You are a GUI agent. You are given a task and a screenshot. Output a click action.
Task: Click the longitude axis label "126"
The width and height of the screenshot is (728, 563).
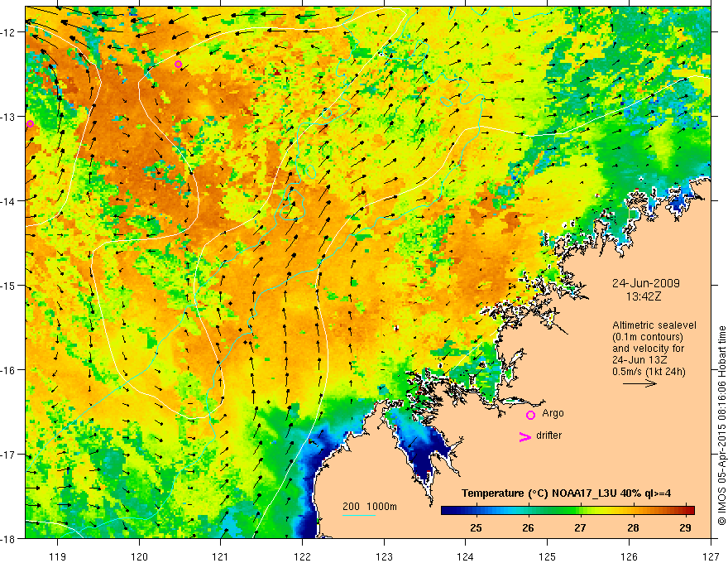(x=629, y=556)
